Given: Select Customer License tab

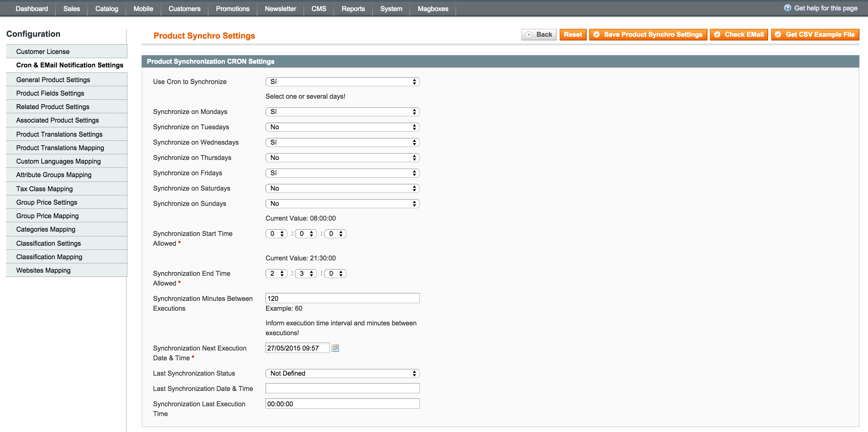Looking at the screenshot, I should (x=67, y=51).
